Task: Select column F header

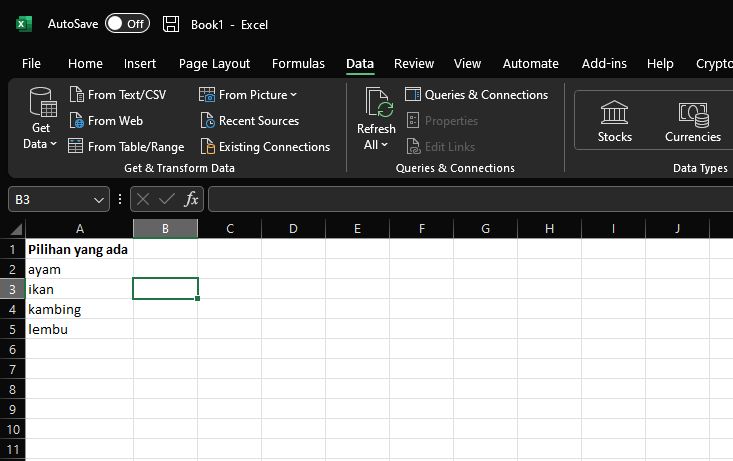Action: (422, 229)
